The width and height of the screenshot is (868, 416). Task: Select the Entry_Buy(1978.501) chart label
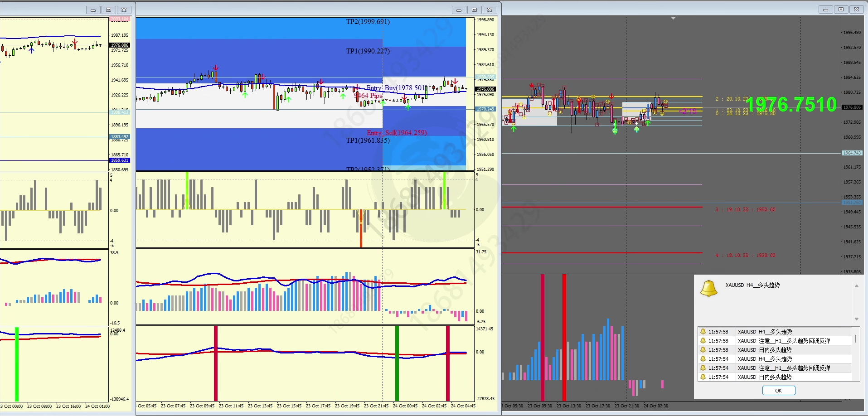[397, 88]
